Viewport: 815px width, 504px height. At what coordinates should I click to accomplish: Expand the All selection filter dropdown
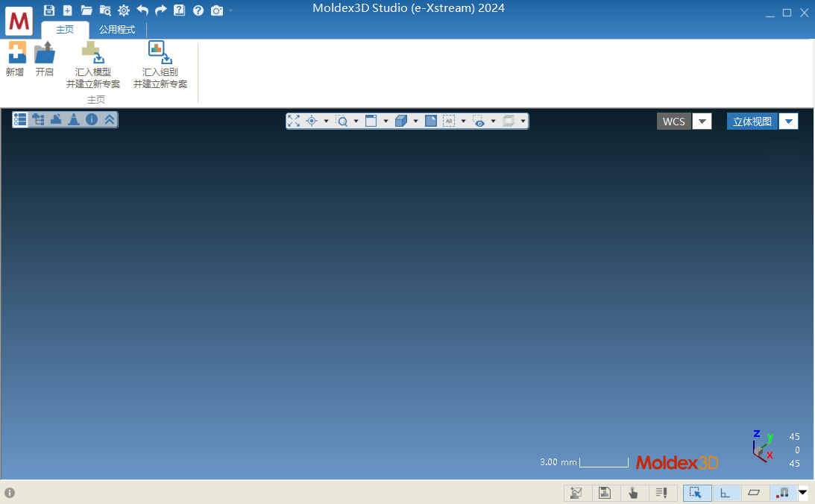(463, 121)
